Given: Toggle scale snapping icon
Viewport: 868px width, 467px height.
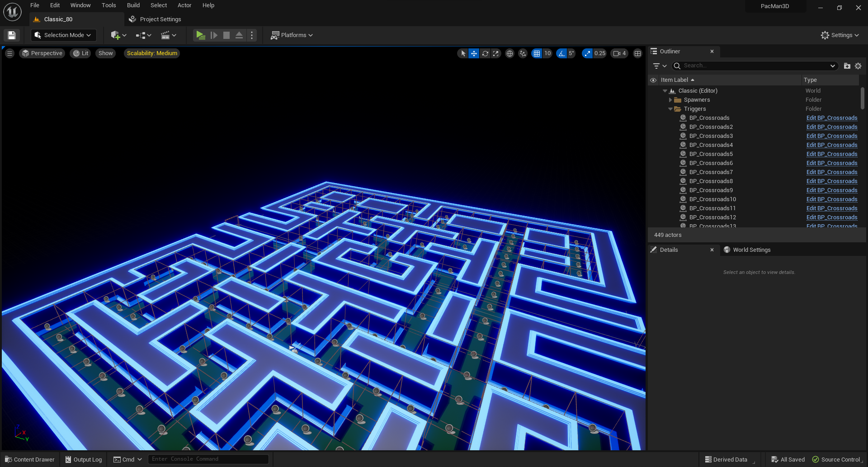Looking at the screenshot, I should click(x=587, y=53).
